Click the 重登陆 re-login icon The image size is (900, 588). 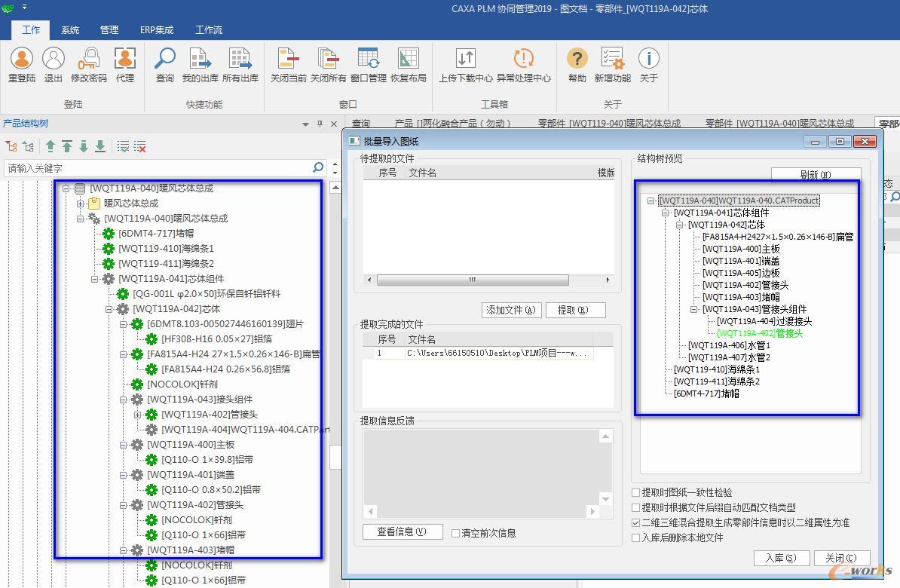[x=22, y=59]
